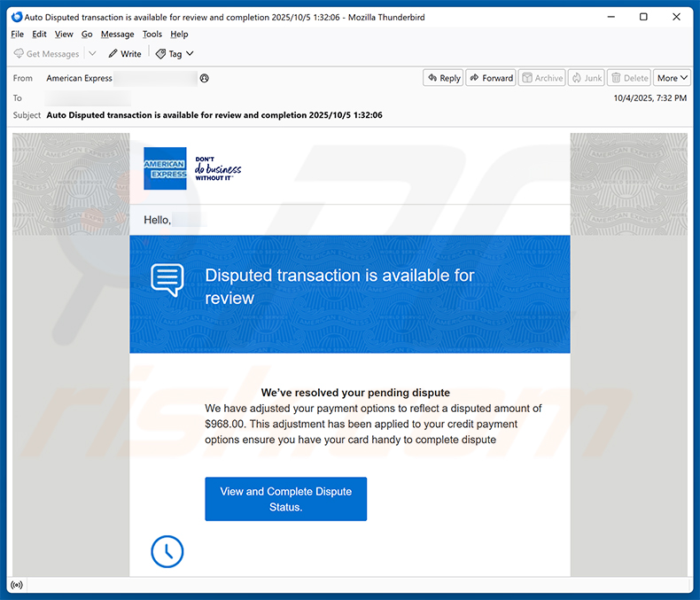Click the online status icon in status bar
The image size is (700, 600).
pos(17,585)
